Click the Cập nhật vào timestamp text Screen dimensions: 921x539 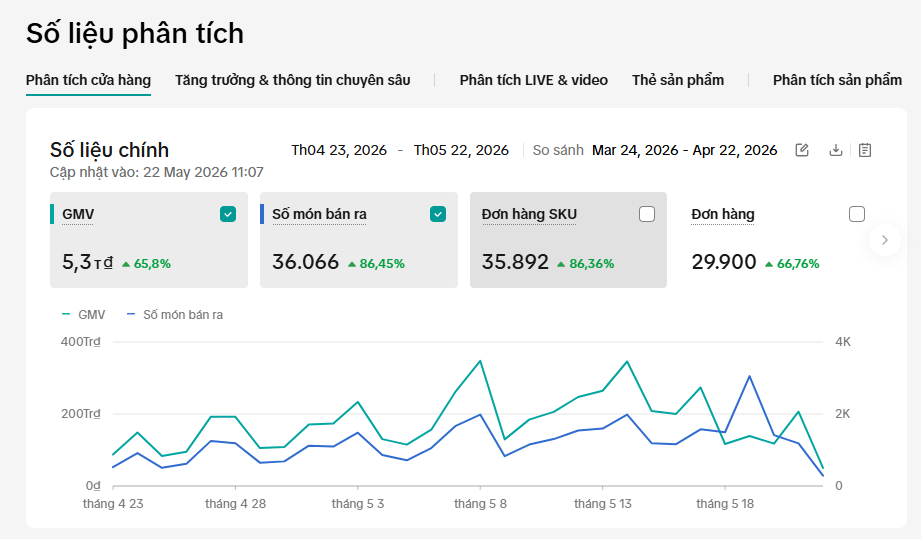[x=156, y=172]
